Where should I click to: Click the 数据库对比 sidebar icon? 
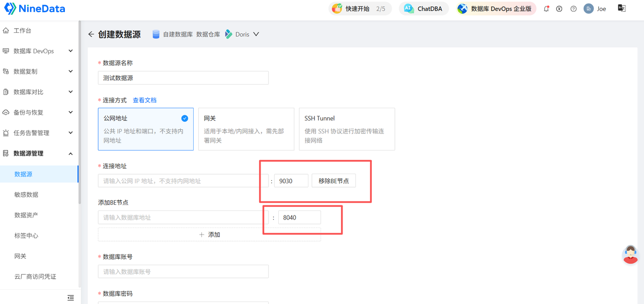[6, 92]
